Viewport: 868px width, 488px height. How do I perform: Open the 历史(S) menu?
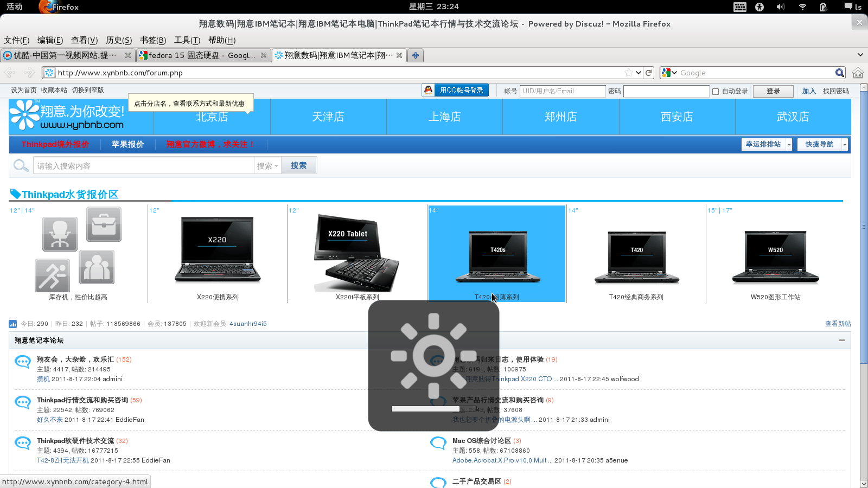click(x=119, y=40)
